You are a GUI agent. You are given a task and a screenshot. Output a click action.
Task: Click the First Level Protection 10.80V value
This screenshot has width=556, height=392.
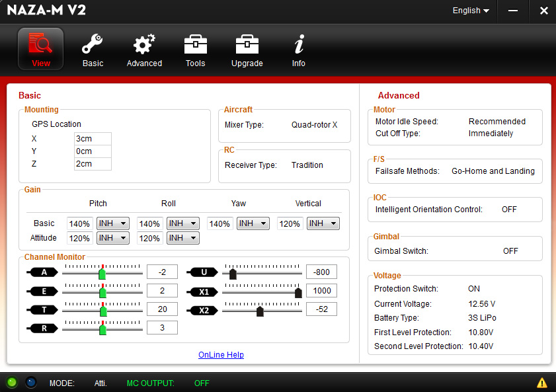pyautogui.click(x=481, y=332)
